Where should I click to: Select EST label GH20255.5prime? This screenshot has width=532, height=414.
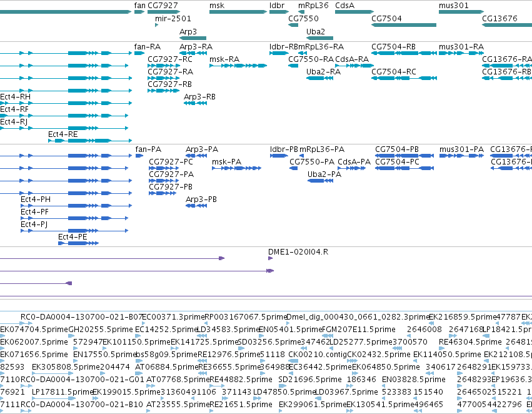tap(101, 330)
